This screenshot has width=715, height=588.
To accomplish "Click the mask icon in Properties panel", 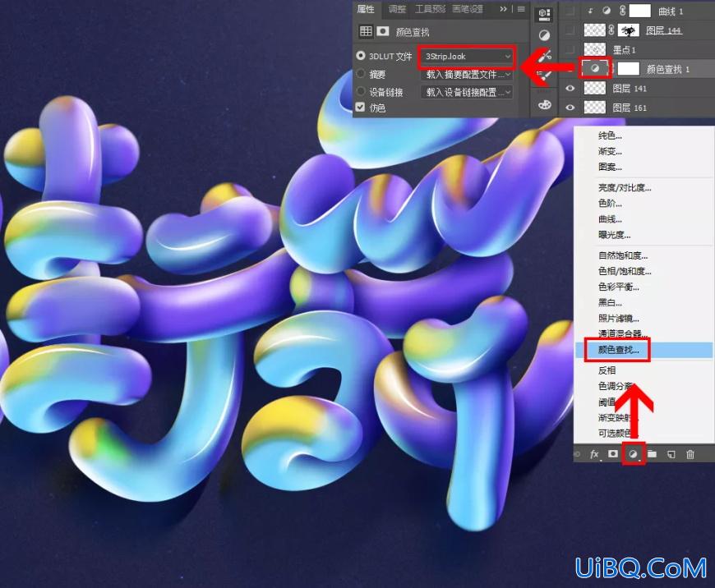I will 383,31.
